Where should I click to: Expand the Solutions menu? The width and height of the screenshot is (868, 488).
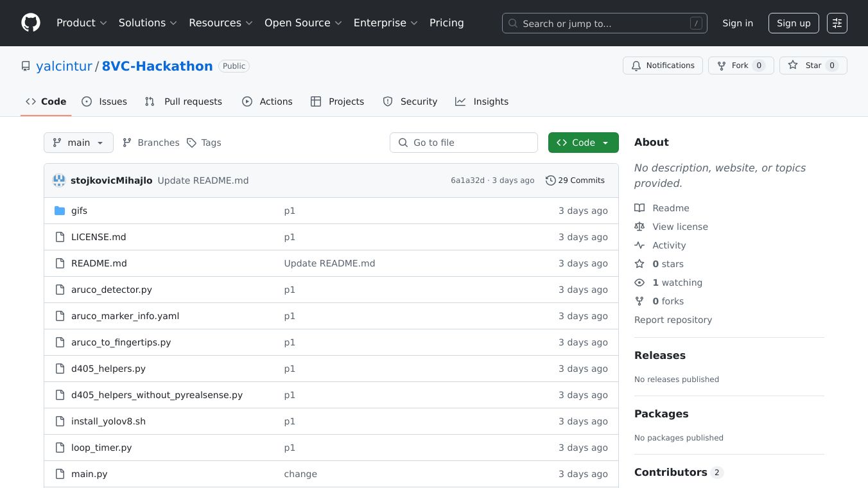point(148,23)
